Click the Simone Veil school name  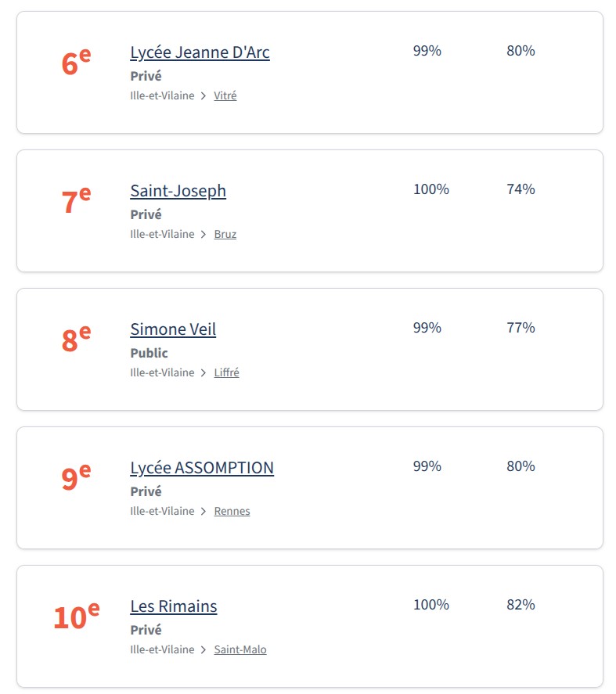173,329
